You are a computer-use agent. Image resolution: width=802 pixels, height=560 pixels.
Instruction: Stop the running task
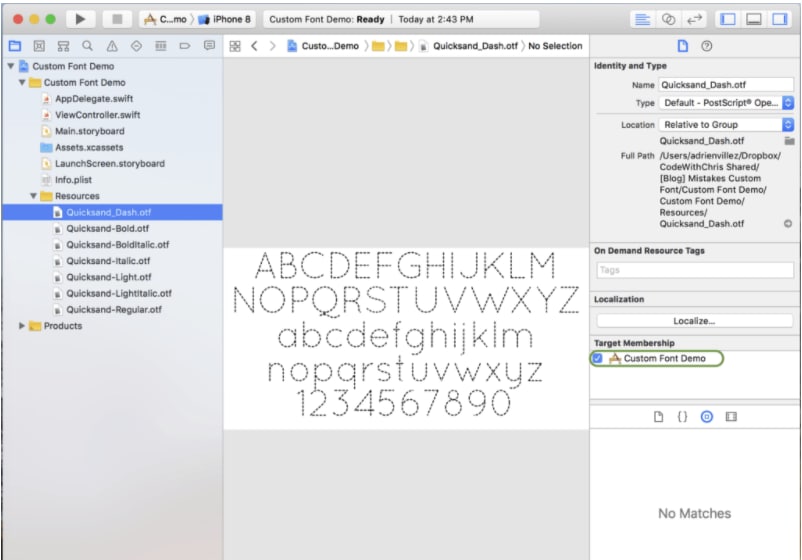[117, 19]
